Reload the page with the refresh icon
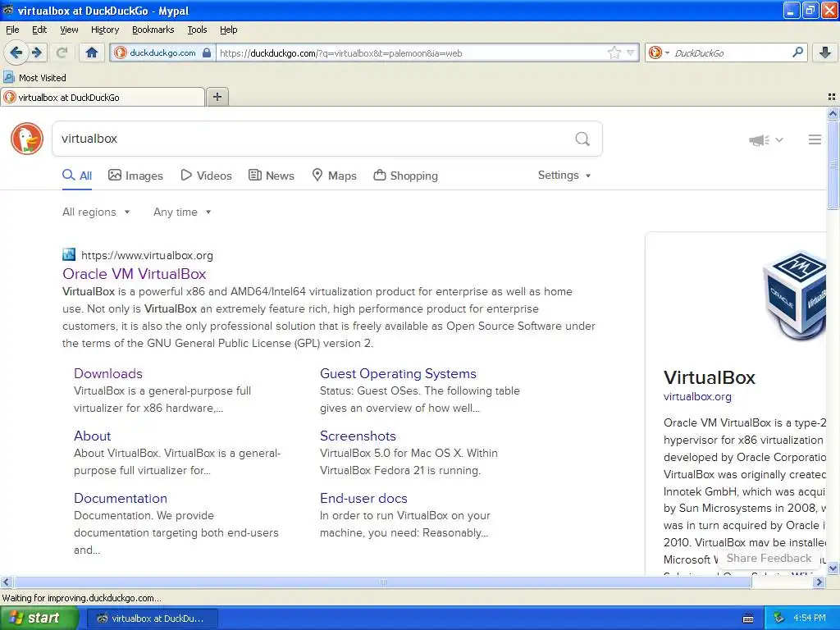Viewport: 840px width, 630px height. (x=62, y=52)
